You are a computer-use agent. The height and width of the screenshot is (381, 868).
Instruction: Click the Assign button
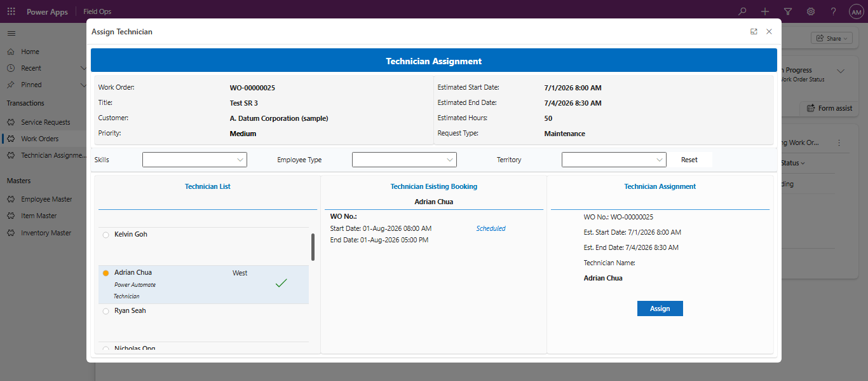click(660, 308)
